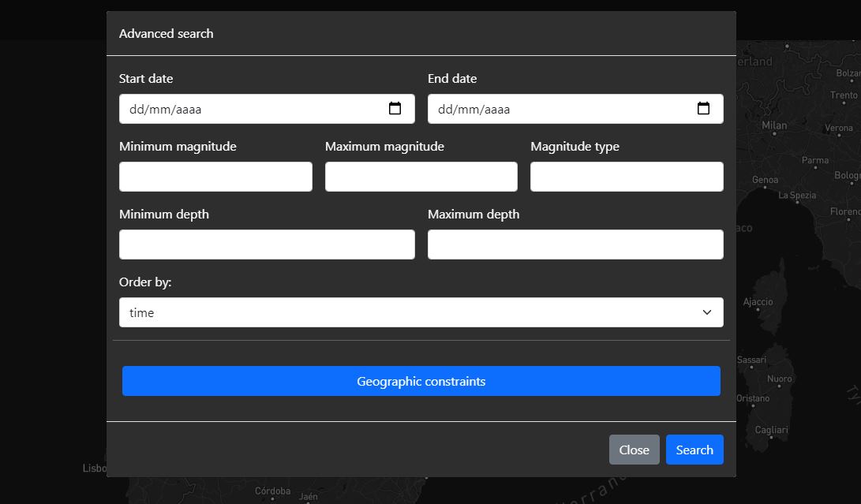The image size is (861, 504).
Task: Click the Cagliari label on the map
Action: pos(771,430)
